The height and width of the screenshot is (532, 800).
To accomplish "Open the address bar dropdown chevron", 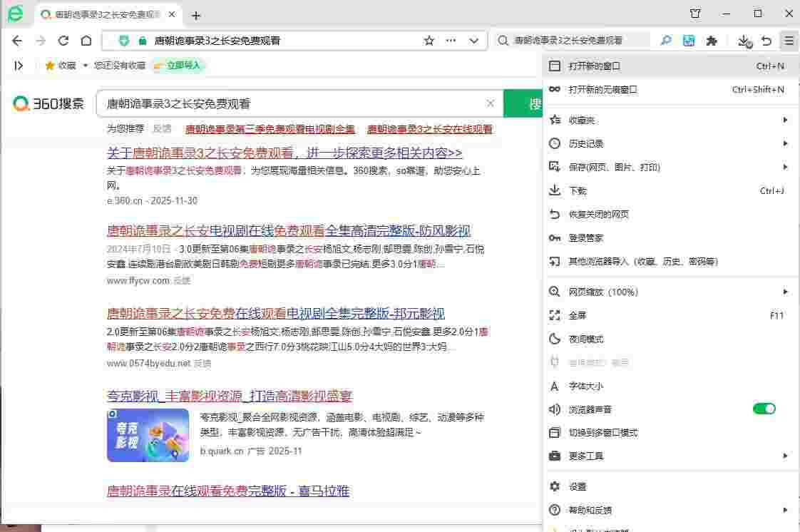I will 473,41.
